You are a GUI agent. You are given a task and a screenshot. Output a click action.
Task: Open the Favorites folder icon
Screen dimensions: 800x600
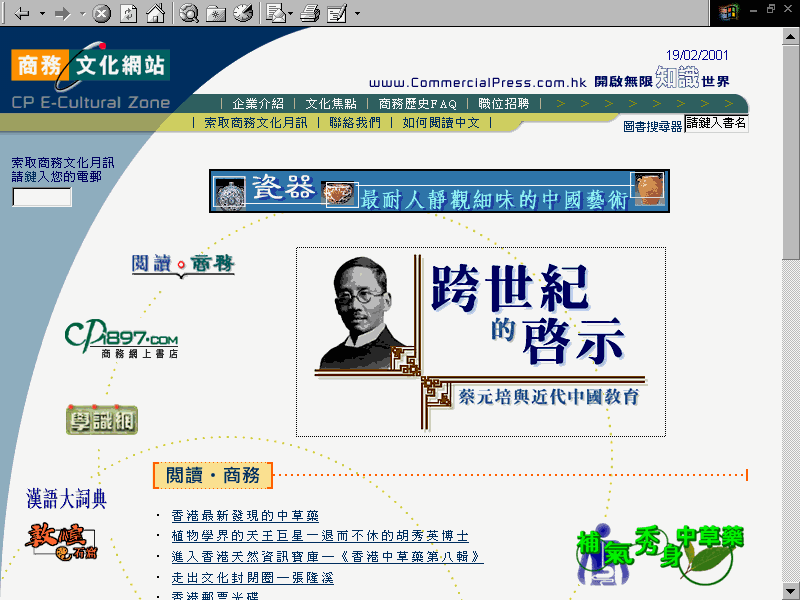pyautogui.click(x=216, y=13)
